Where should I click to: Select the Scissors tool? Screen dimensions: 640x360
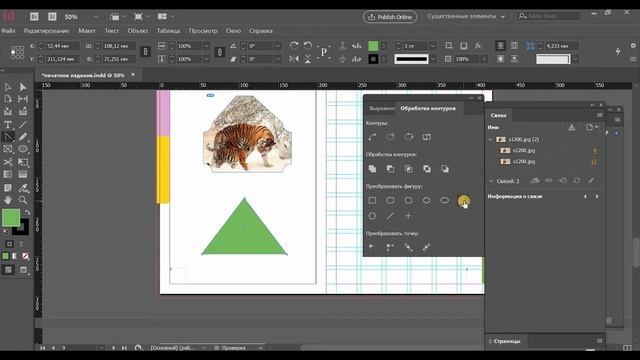(8, 162)
